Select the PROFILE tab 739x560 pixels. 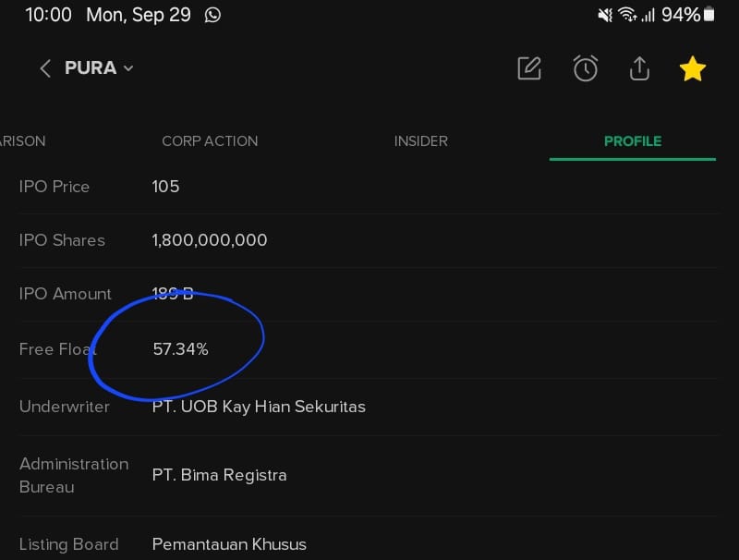coord(633,141)
